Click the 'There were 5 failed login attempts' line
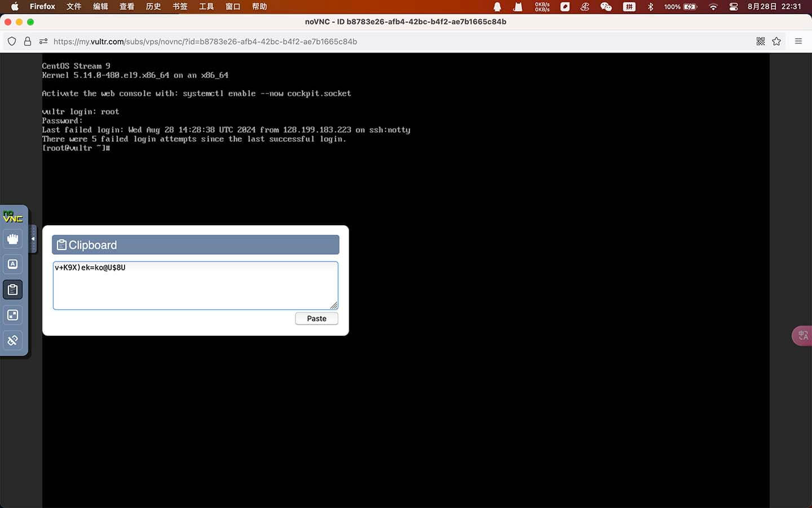The height and width of the screenshot is (508, 812). click(194, 139)
